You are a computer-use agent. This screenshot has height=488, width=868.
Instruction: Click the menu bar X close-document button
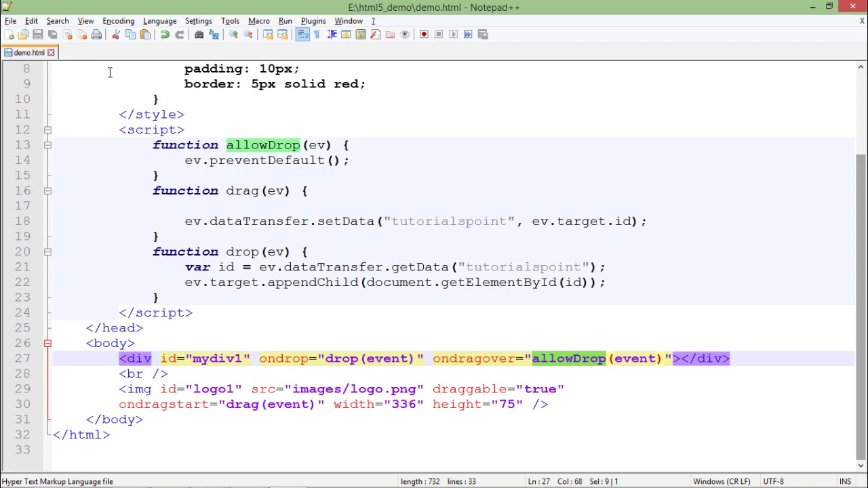[862, 21]
